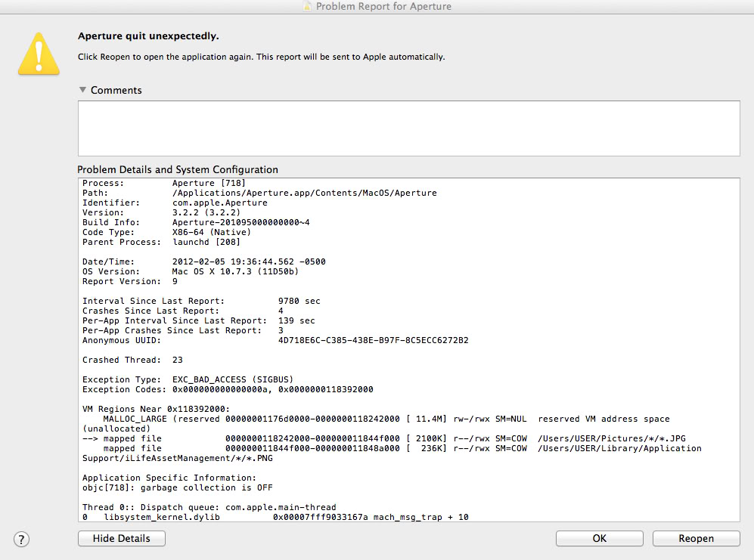Click the yellow warning triangle icon
The width and height of the screenshot is (754, 560).
pos(39,54)
